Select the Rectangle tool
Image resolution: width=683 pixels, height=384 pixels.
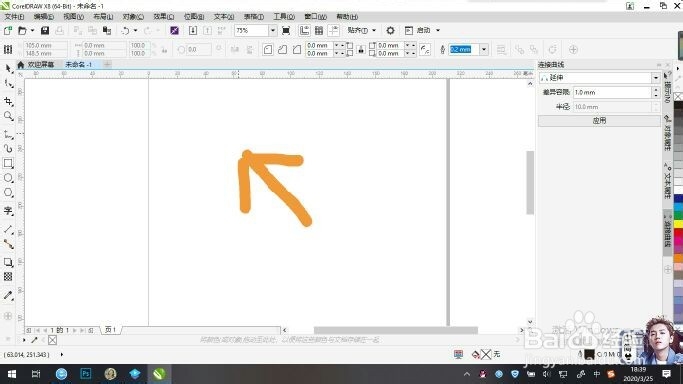coord(8,163)
